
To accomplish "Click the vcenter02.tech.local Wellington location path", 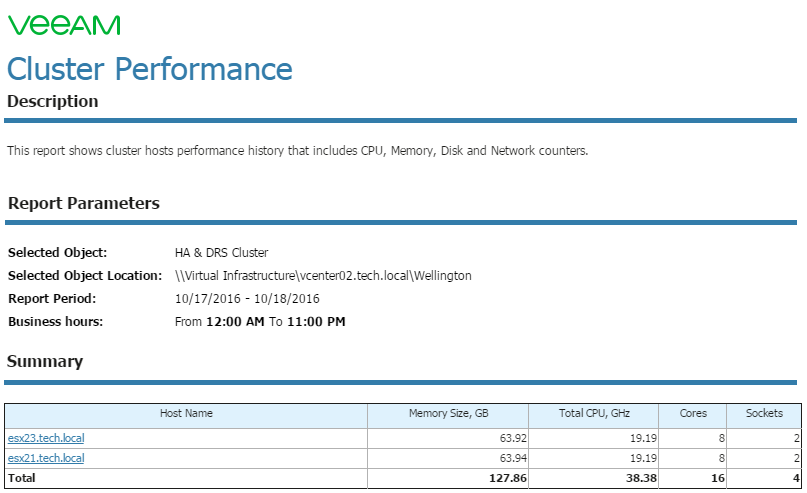I will (323, 276).
